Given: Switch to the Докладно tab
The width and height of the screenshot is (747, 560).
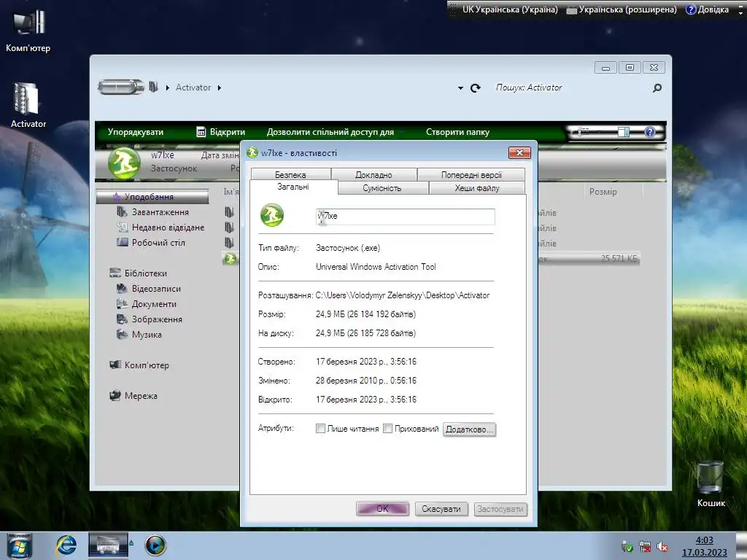Looking at the screenshot, I should point(374,175).
